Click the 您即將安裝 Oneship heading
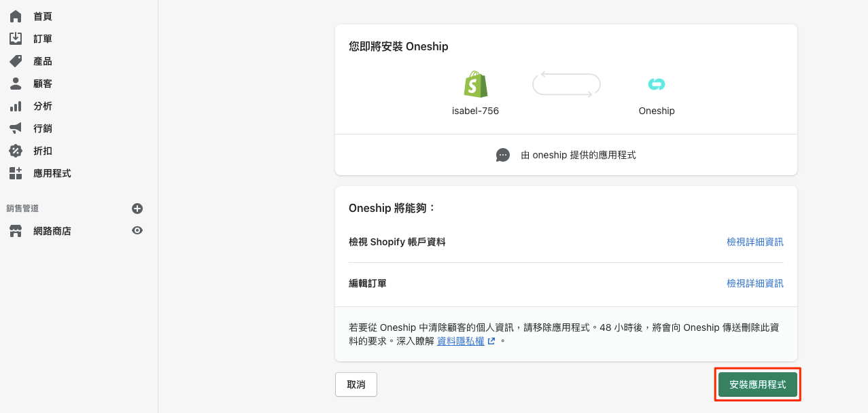This screenshot has height=413, width=868. [x=398, y=47]
